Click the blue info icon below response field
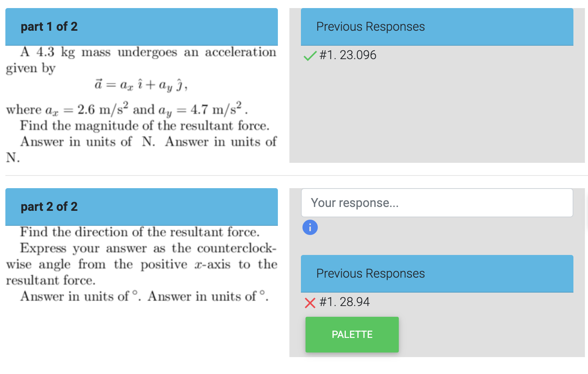This screenshot has width=588, height=374. (310, 227)
